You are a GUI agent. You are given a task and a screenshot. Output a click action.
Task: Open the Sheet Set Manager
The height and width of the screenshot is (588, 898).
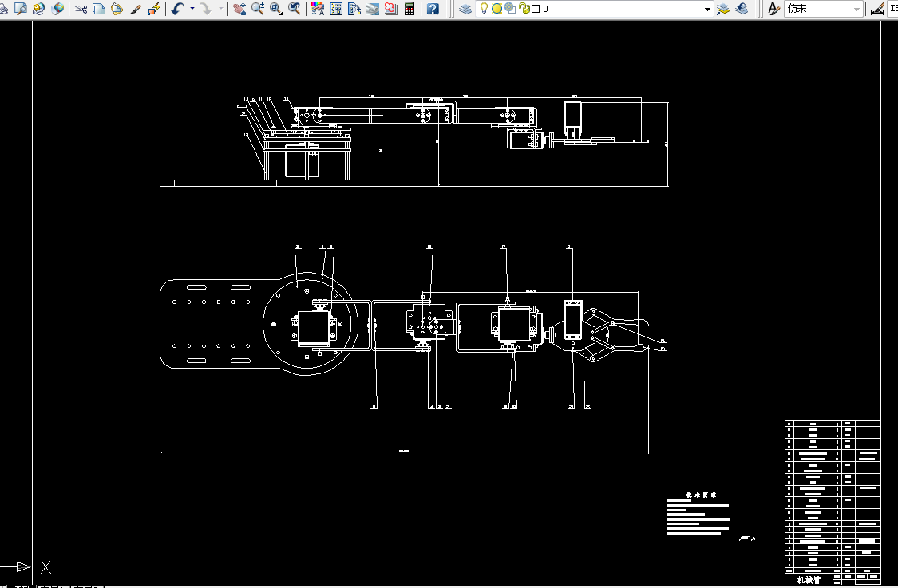373,9
